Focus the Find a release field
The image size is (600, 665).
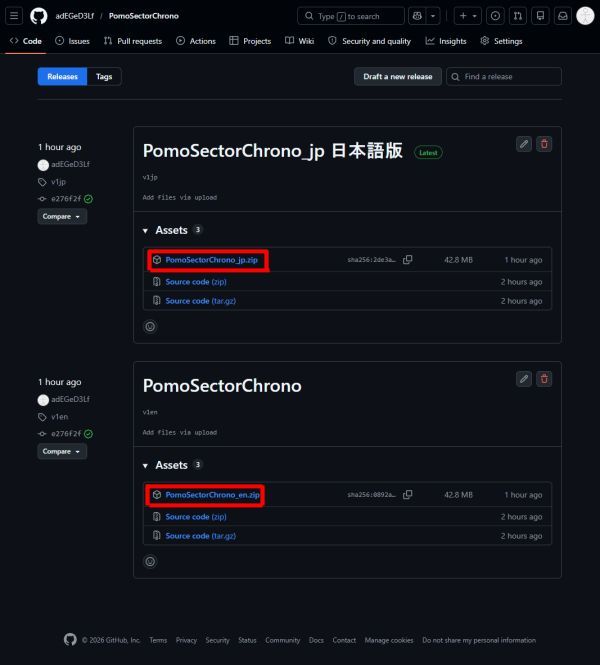tap(504, 76)
